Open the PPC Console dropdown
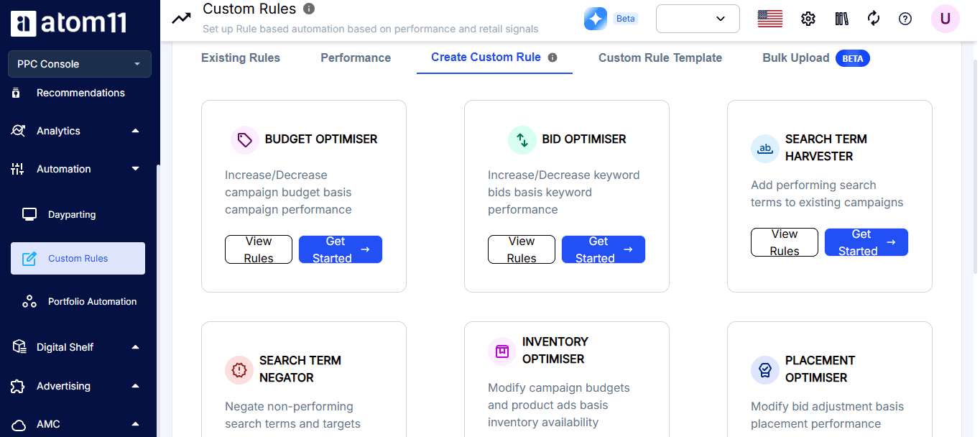Image resolution: width=980 pixels, height=437 pixels. tap(80, 64)
